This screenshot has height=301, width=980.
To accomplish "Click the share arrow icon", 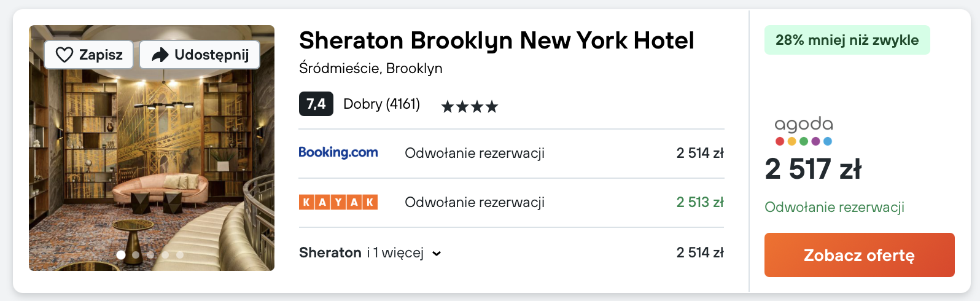I will coord(160,55).
